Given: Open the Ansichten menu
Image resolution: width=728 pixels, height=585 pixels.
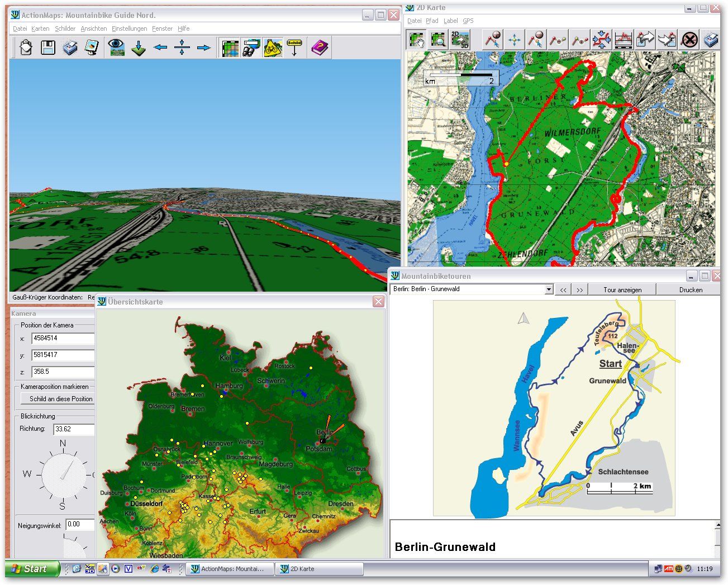Looking at the screenshot, I should click(x=93, y=28).
